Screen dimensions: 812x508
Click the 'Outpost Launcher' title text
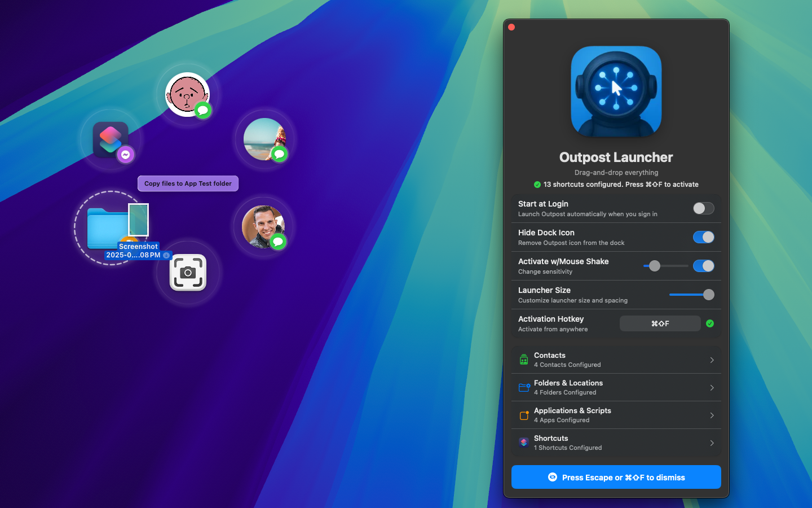pyautogui.click(x=616, y=157)
